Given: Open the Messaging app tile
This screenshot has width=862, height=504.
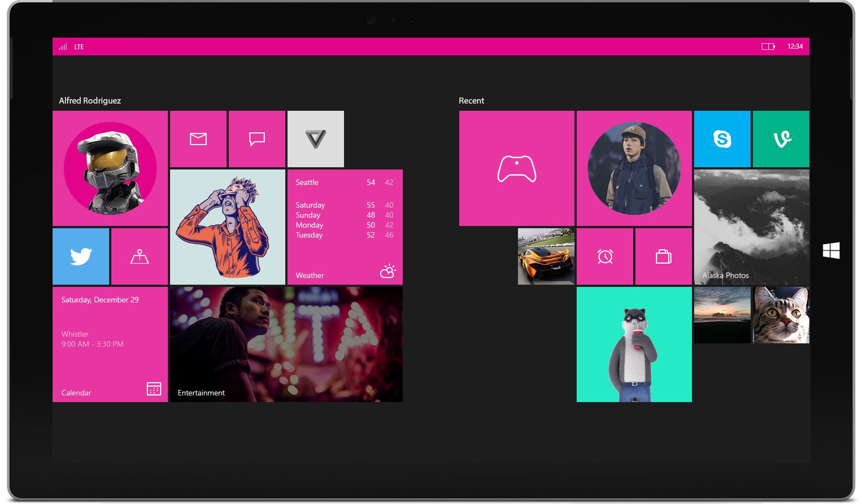Looking at the screenshot, I should (x=257, y=138).
